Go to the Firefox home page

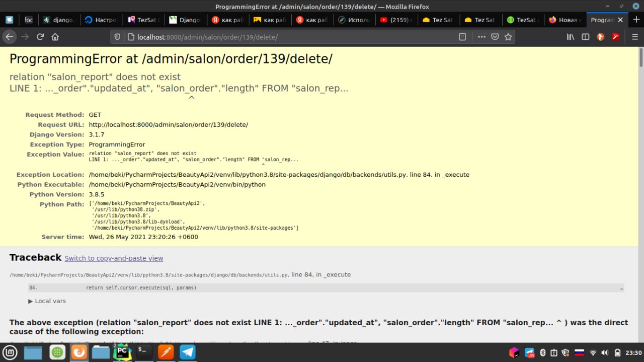tap(55, 37)
